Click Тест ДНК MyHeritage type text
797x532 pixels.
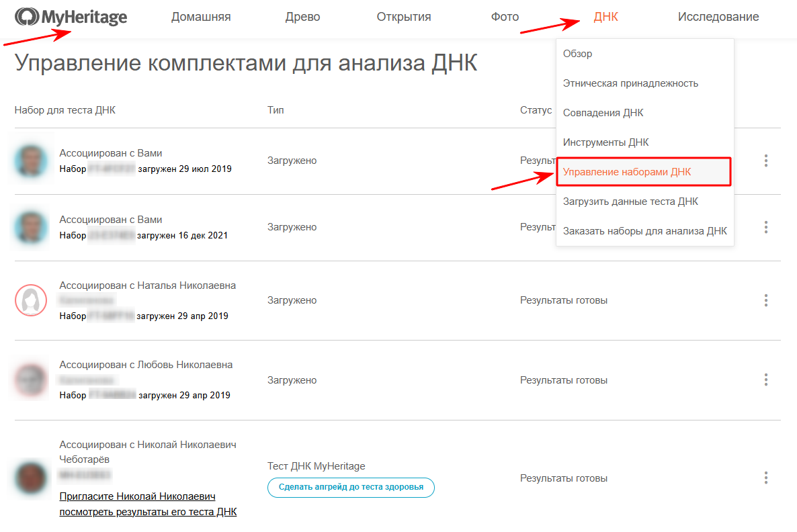(316, 466)
